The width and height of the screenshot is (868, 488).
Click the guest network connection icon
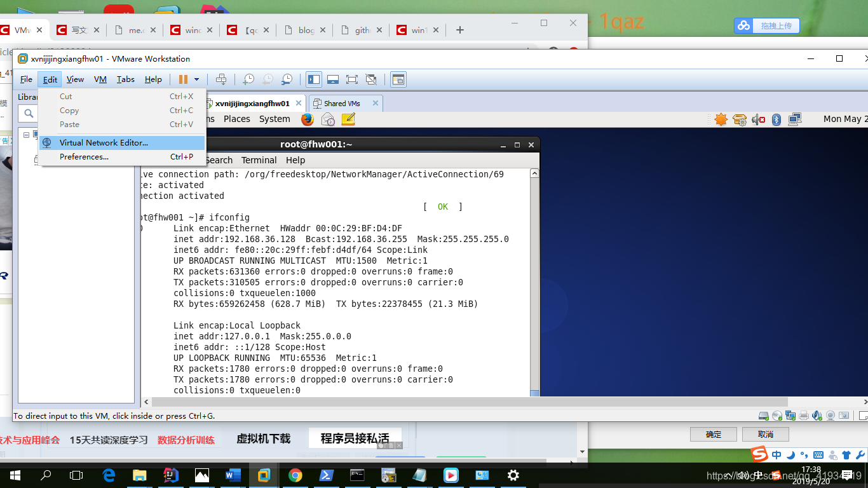(795, 119)
